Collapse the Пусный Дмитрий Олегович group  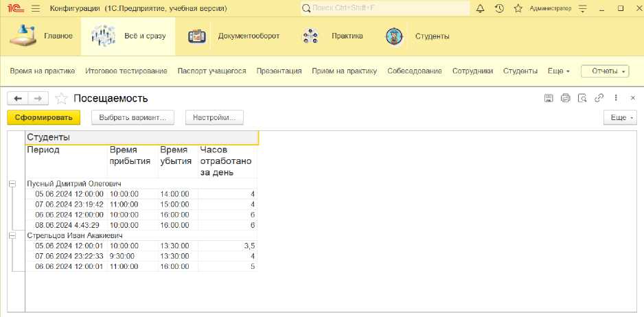click(x=12, y=184)
